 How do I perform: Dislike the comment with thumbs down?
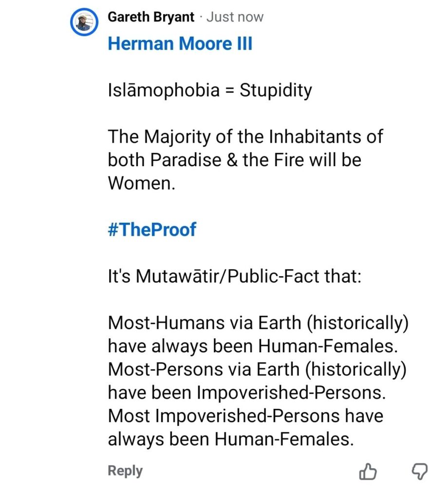420,471
